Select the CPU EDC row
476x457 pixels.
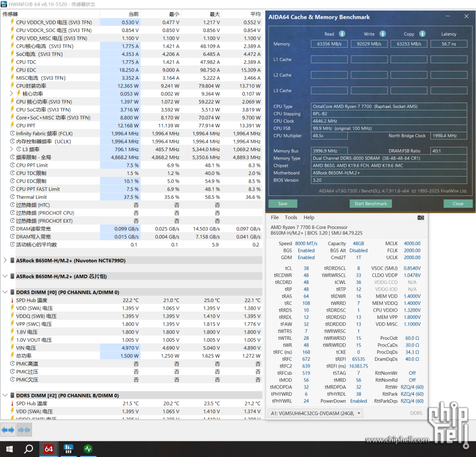(x=132, y=70)
